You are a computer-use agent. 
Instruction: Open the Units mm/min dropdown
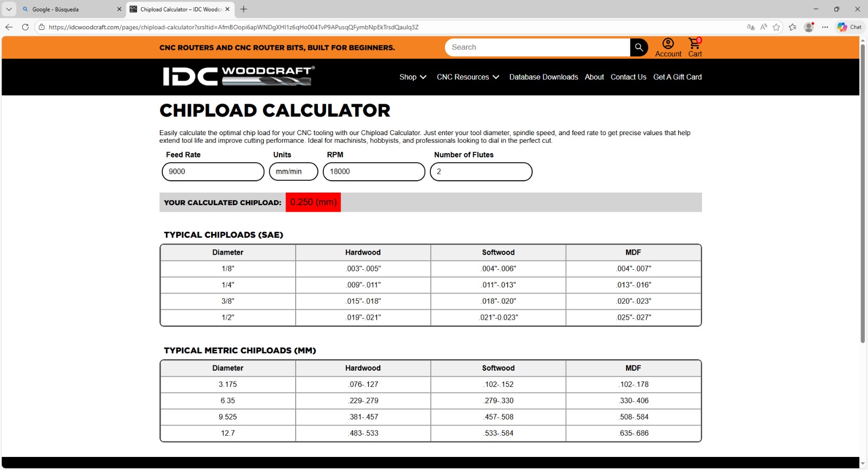293,172
